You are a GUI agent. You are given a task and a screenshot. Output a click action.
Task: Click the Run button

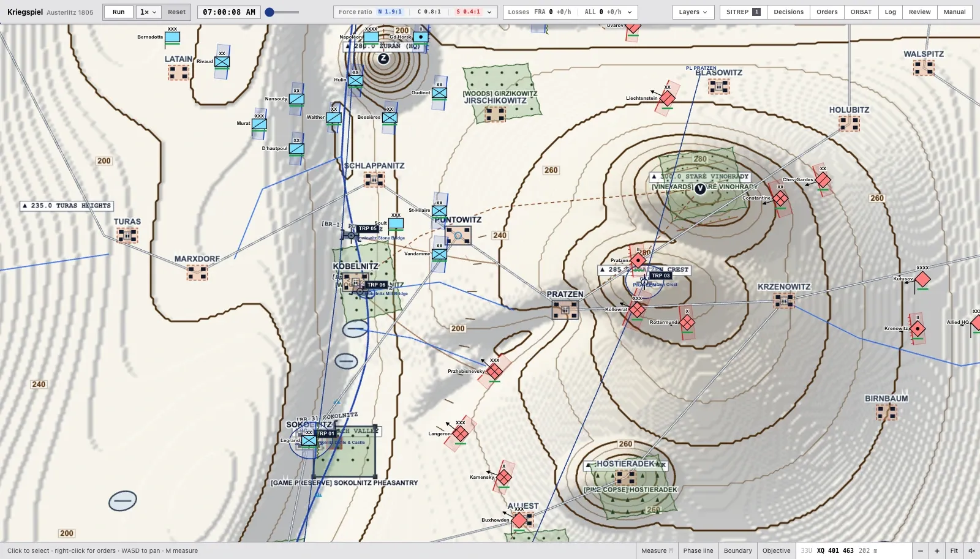119,12
